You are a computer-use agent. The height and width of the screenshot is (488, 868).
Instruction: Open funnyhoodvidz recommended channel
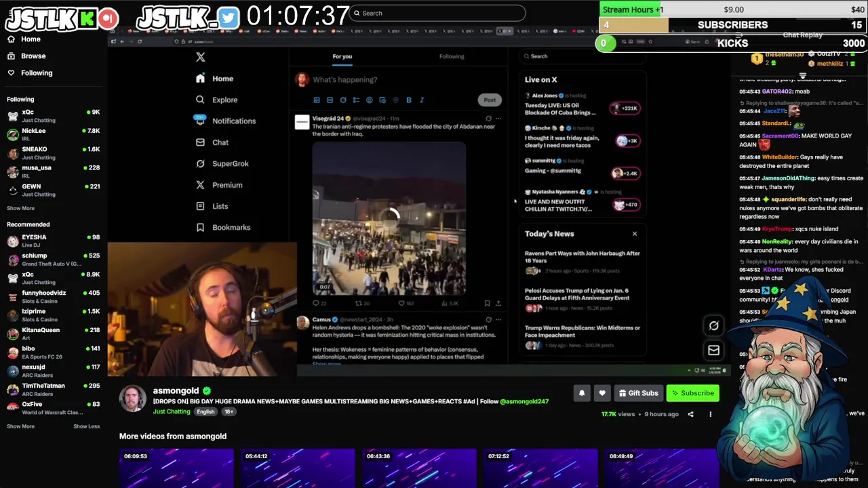[54, 296]
